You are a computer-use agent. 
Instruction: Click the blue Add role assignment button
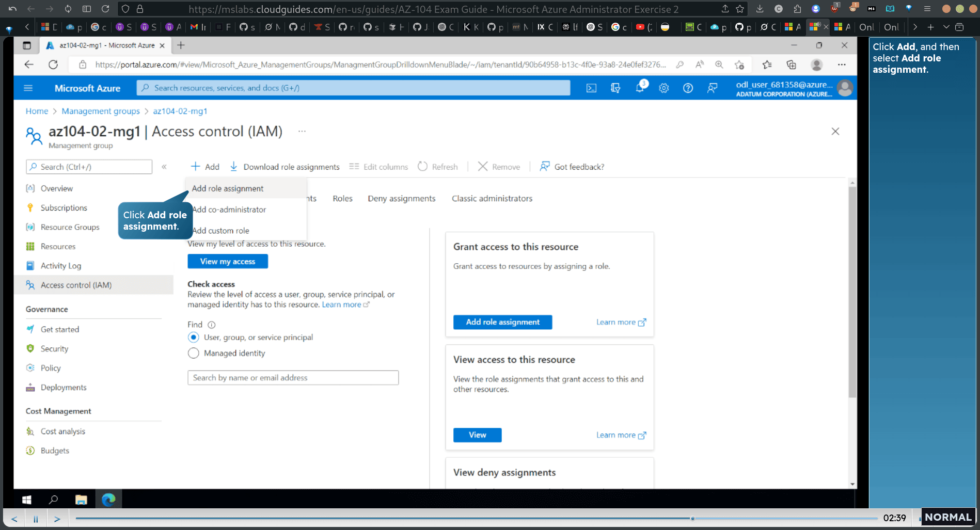point(502,322)
